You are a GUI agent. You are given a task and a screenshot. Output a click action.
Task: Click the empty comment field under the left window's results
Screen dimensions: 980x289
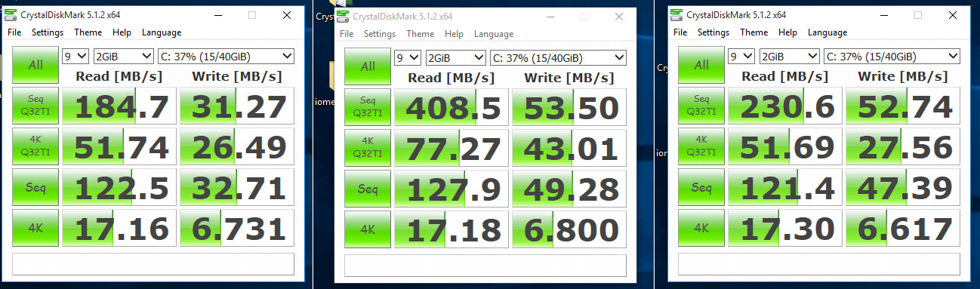tap(153, 264)
